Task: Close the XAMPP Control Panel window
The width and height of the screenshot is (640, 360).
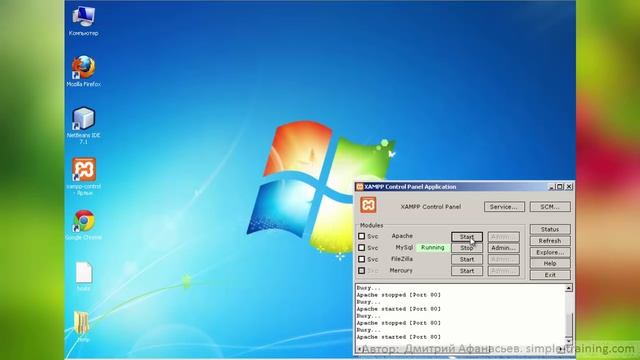Action: 569,187
